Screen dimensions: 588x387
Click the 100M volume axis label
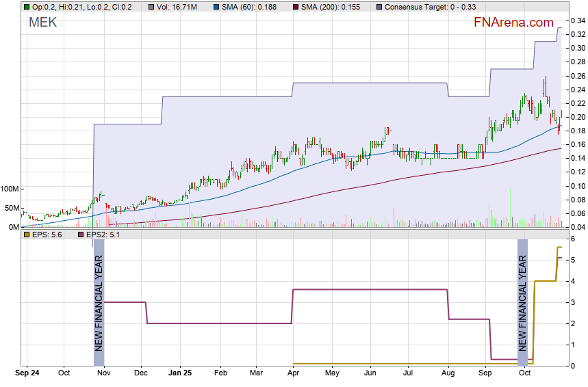coord(10,189)
